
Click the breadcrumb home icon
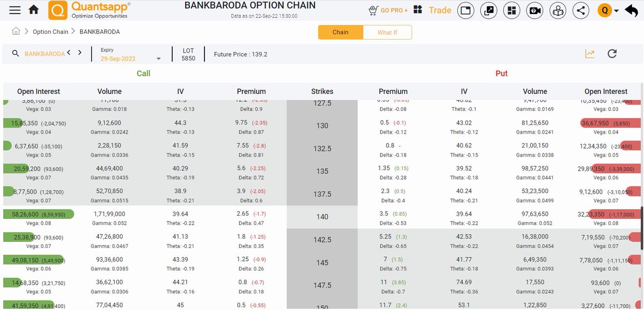tap(16, 31)
